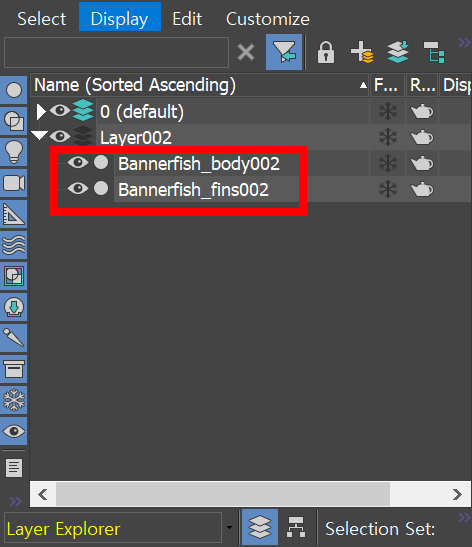Make Layer002 the active layer icon
Viewport: 472px width, 547px height.
pyautogui.click(x=83, y=136)
